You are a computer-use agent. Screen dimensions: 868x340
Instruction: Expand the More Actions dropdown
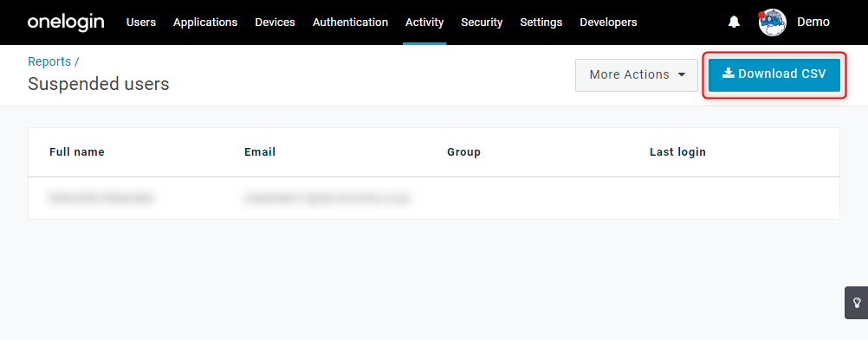(637, 74)
